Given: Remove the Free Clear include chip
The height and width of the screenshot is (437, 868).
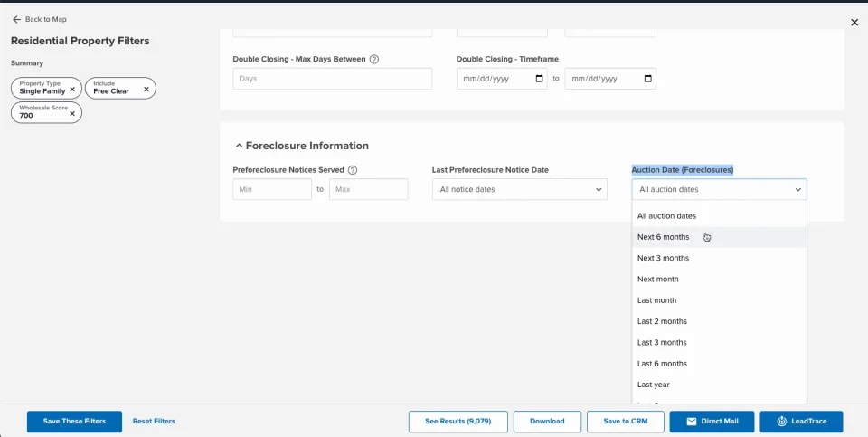Looking at the screenshot, I should (x=146, y=89).
